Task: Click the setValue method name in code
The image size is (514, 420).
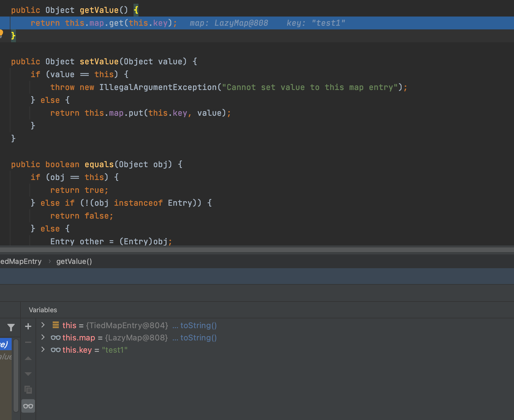Action: coord(99,62)
